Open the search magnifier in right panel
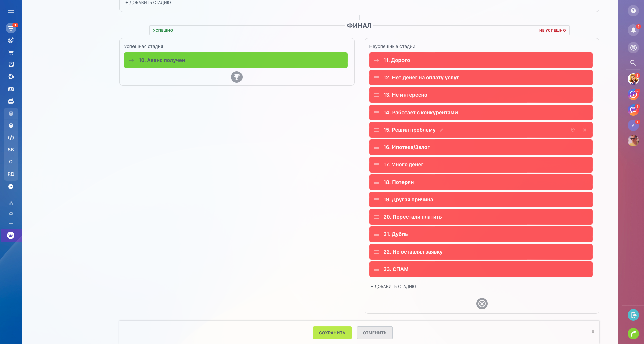The image size is (644, 344). pos(633,63)
